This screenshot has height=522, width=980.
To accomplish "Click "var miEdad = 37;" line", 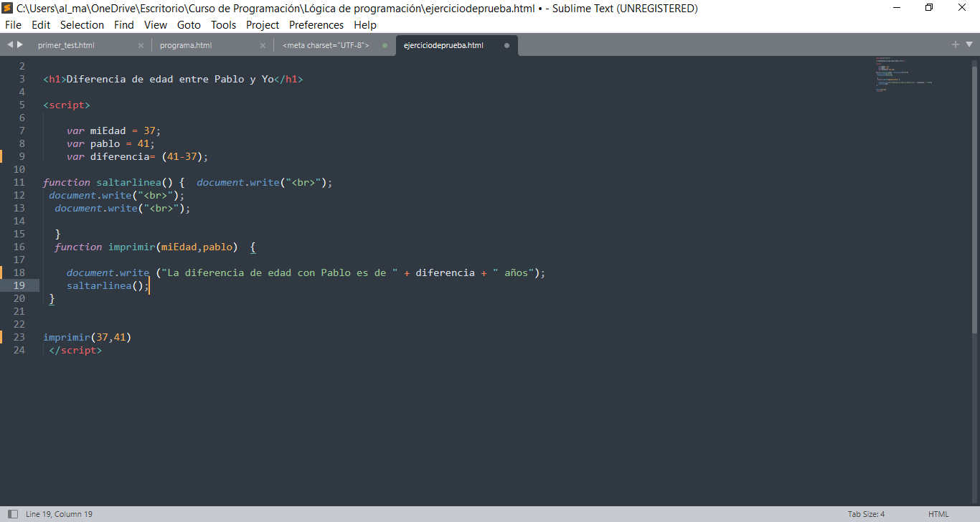I will click(x=114, y=130).
